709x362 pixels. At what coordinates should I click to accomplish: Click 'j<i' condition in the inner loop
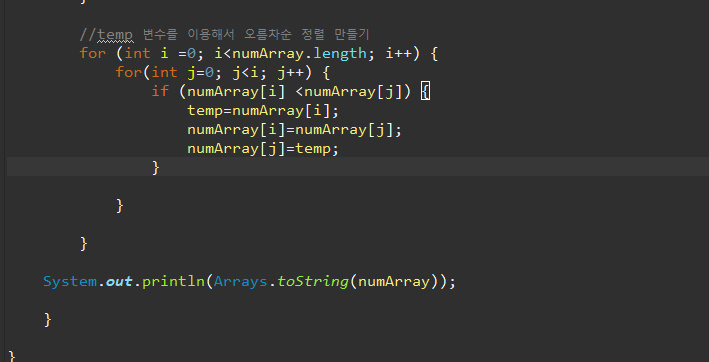pos(246,72)
